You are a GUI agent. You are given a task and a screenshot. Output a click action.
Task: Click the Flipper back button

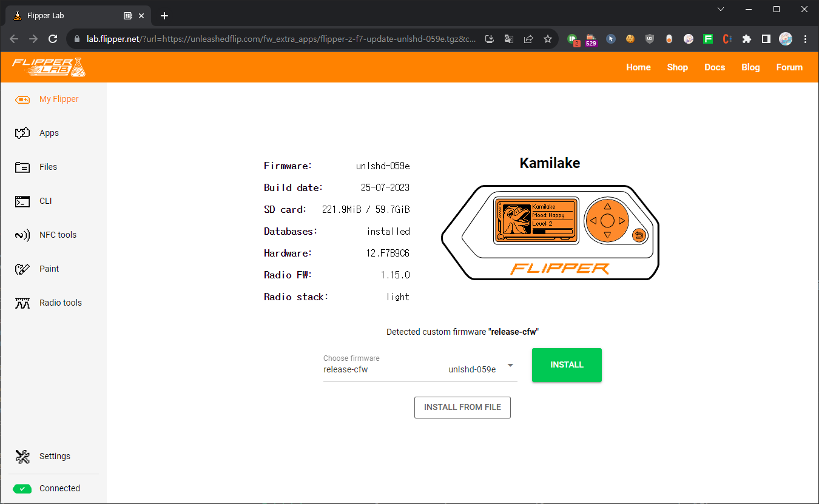[638, 235]
